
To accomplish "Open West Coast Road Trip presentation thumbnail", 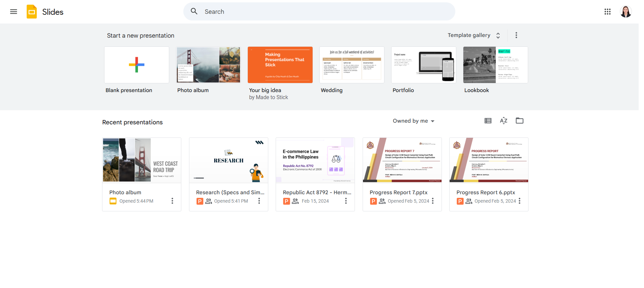I will 142,160.
